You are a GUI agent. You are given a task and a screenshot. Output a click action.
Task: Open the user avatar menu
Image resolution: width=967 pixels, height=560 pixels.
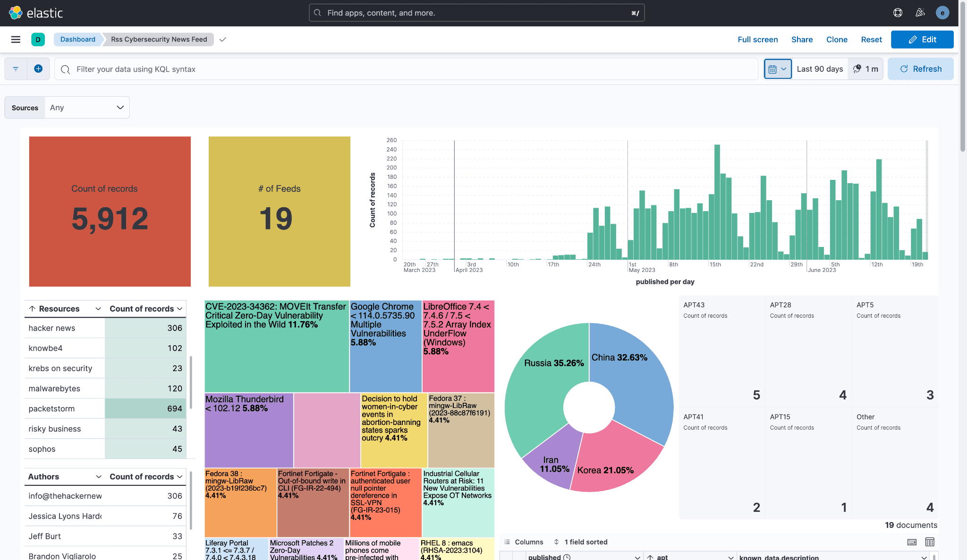942,13
